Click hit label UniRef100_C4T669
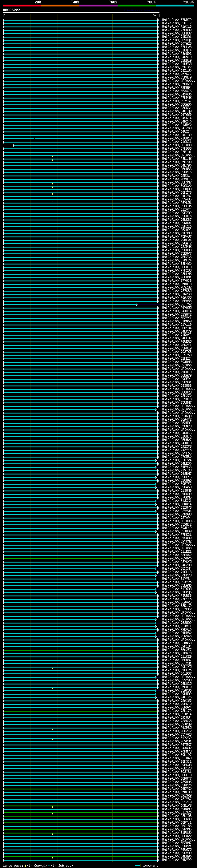This screenshot has height=868, width=197. pyautogui.click(x=177, y=115)
